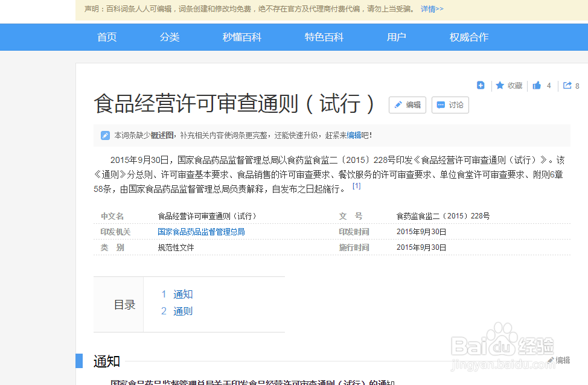Click the 编辑 button beside the title

point(407,105)
